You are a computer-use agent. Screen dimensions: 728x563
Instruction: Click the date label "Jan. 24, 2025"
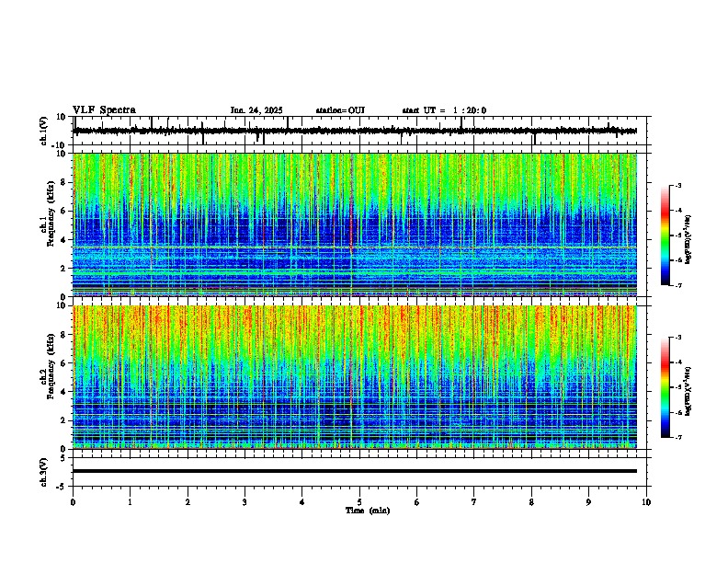pyautogui.click(x=256, y=110)
